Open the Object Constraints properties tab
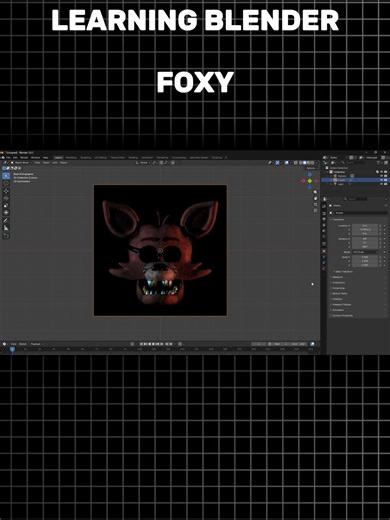 pyautogui.click(x=324, y=263)
